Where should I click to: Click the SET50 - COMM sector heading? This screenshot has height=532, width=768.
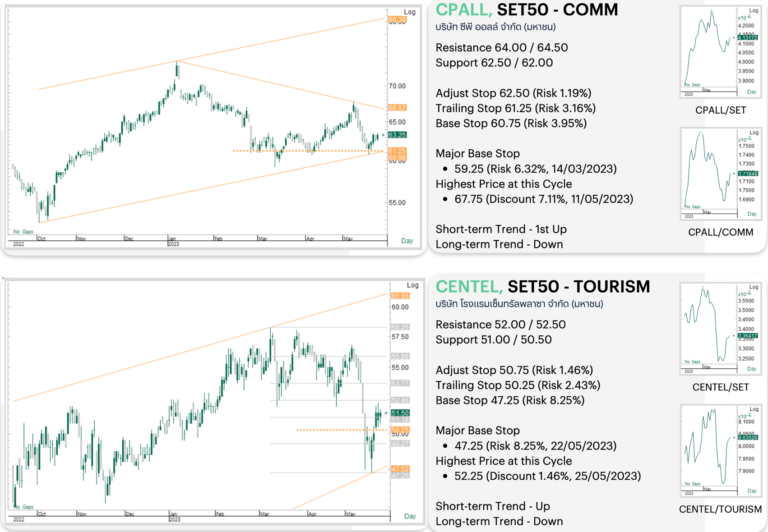coord(557,9)
